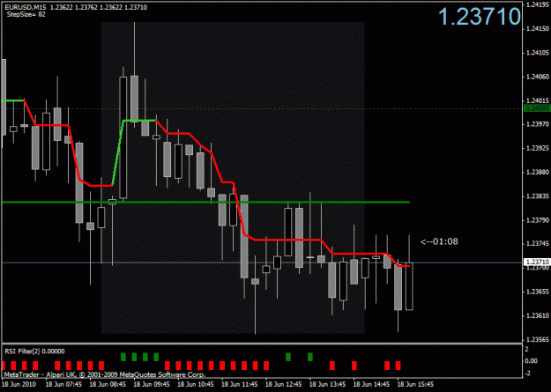Viewport: 551px width, 392px height.
Task: Select the <--01:08 candle timer label
Action: coord(439,241)
